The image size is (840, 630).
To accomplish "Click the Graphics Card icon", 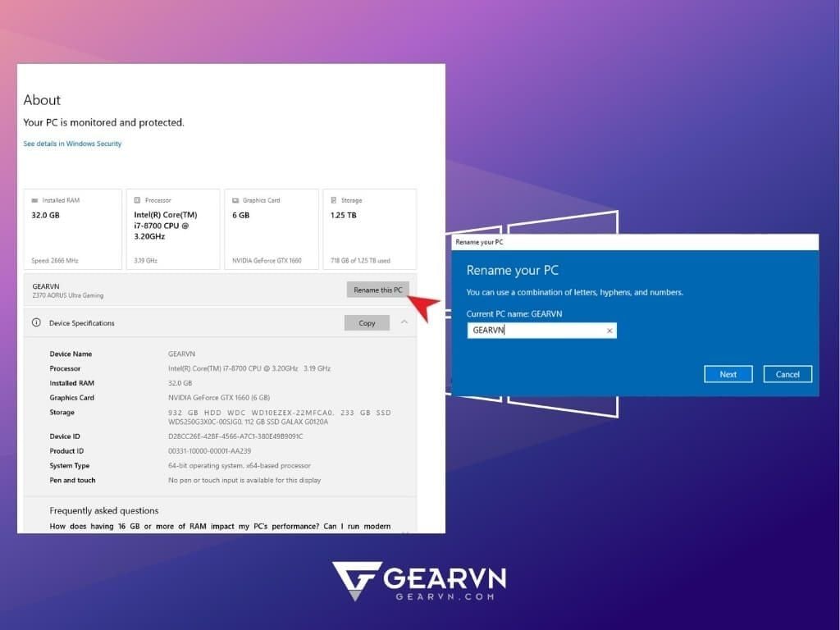I will click(235, 199).
